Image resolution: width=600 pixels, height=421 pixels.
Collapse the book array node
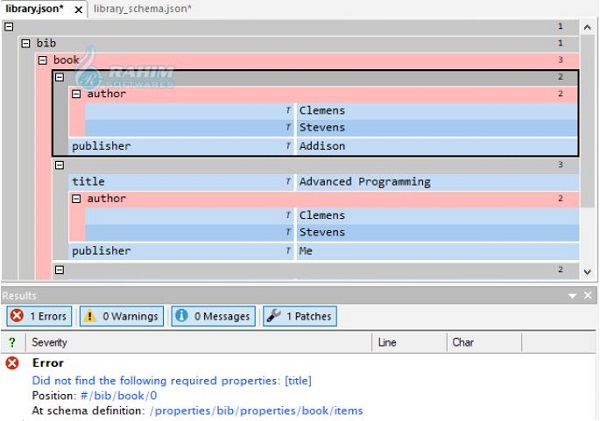point(42,60)
